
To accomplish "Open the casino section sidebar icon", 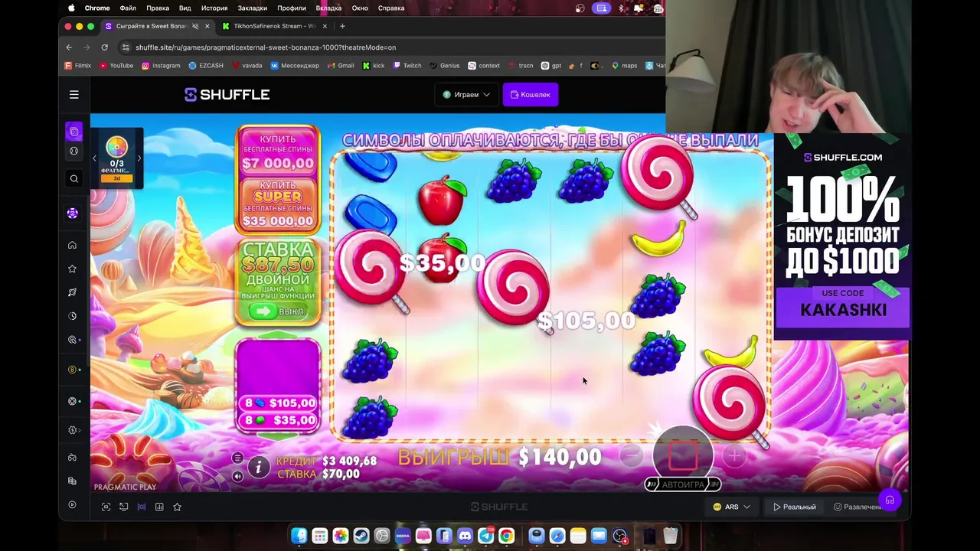I will coord(74,132).
